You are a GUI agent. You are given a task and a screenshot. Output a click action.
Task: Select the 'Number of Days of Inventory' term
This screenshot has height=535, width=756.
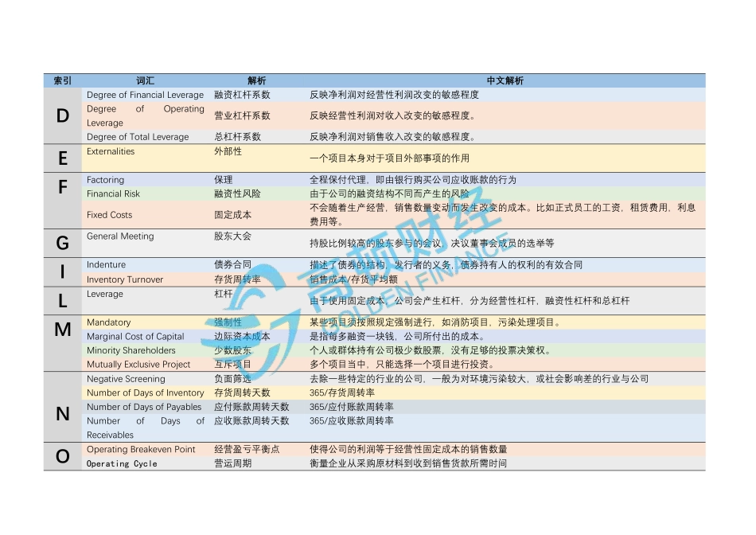145,393
